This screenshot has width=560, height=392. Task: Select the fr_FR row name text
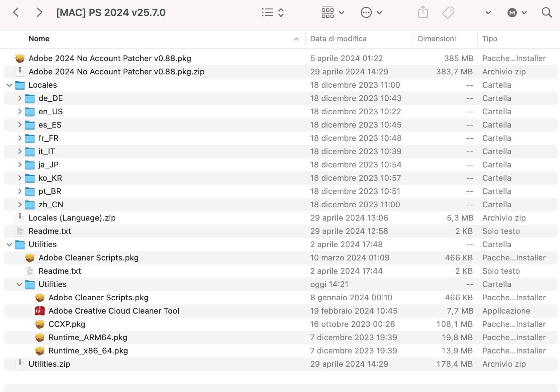point(48,138)
